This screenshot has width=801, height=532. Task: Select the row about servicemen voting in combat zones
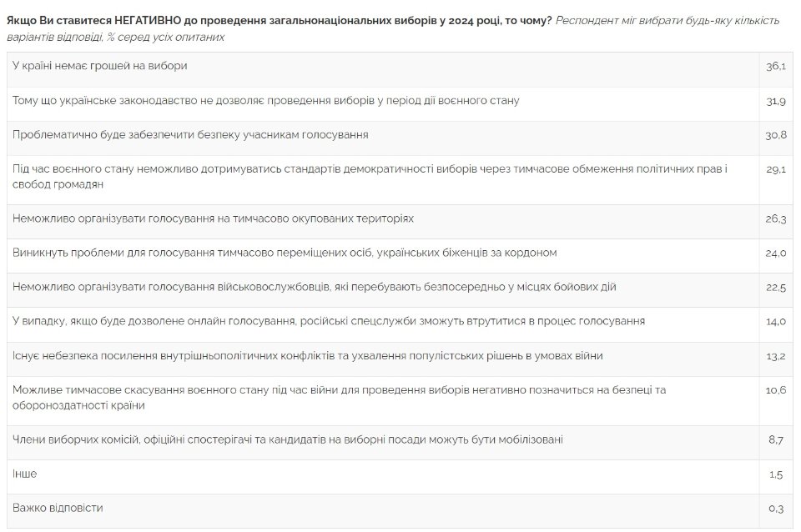pos(315,287)
